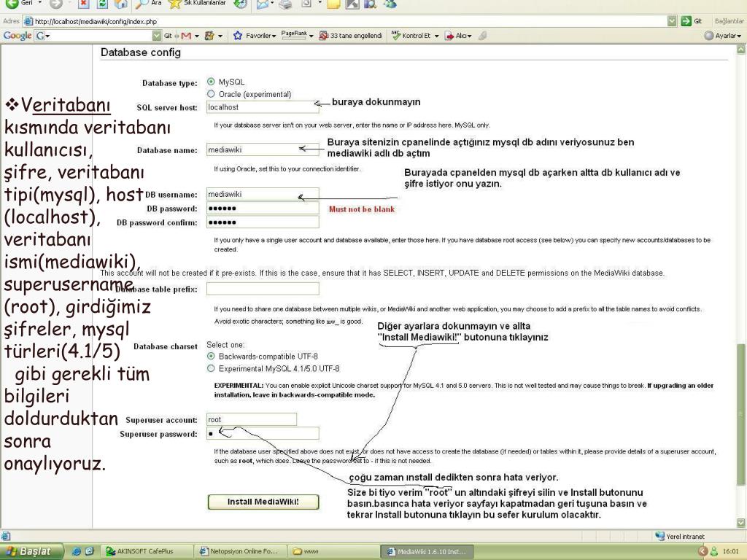747x560 pixels.
Task: Stop page loading with the red X
Action: 83,4
